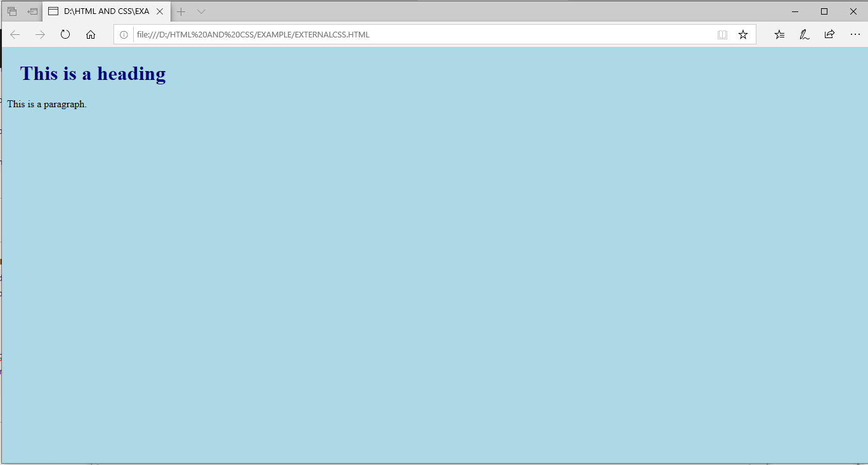Click the heading text on the page
Screen dimensions: 868x465
click(x=93, y=74)
